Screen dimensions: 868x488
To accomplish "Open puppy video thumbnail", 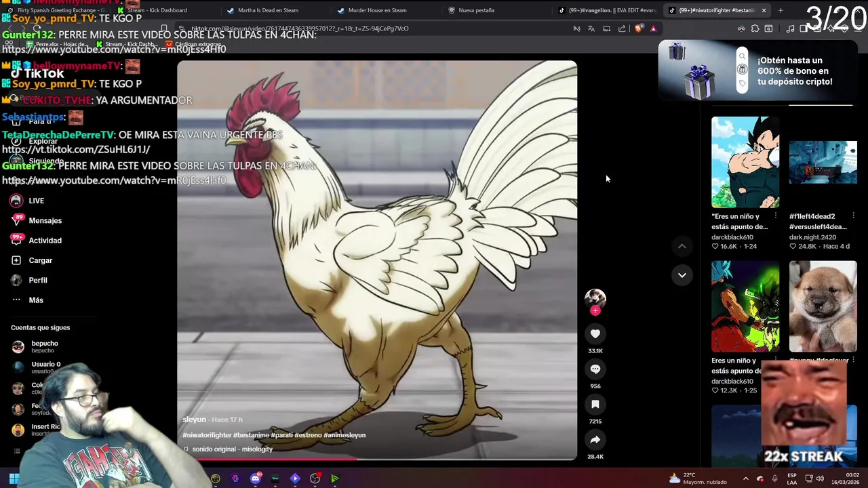I will click(823, 306).
